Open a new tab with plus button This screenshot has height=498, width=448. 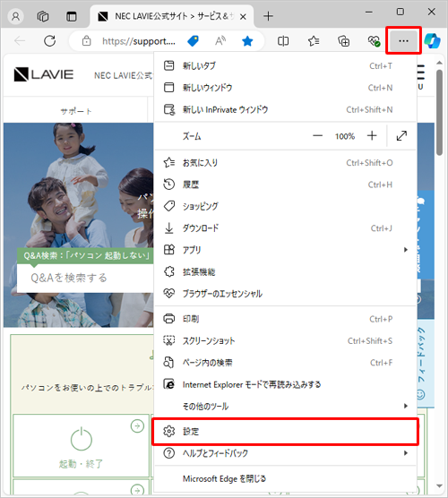[269, 16]
